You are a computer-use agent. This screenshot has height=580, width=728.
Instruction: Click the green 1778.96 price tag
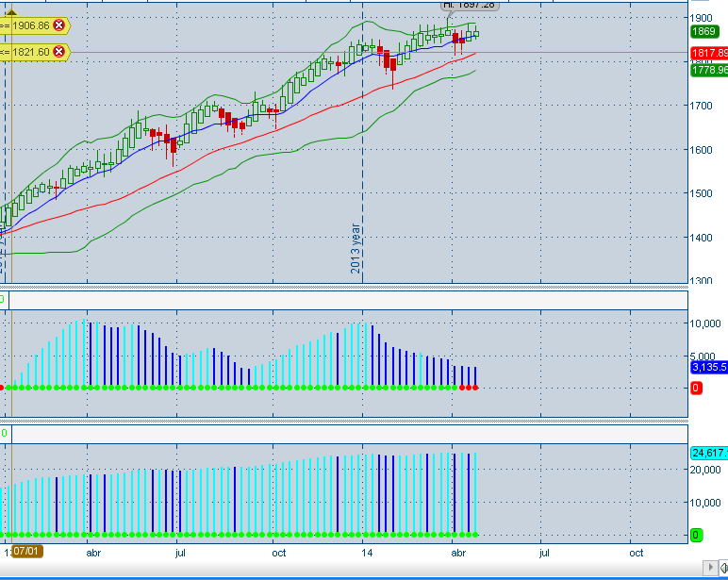click(709, 70)
